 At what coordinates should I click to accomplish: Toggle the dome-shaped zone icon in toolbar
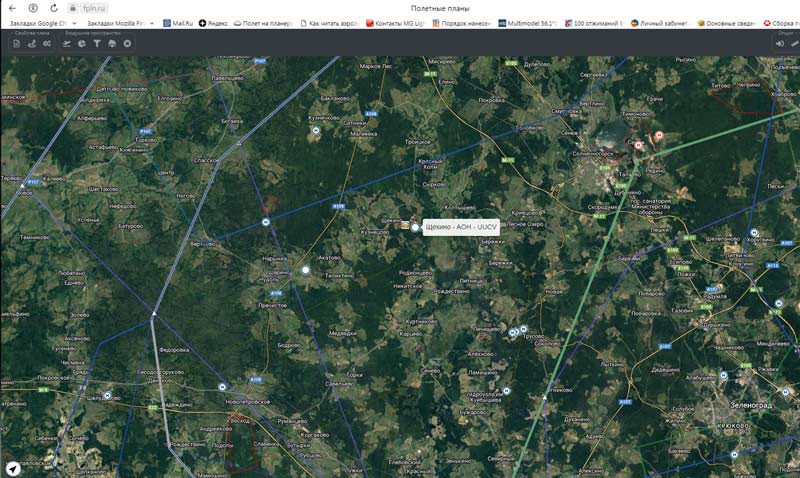[x=112, y=44]
